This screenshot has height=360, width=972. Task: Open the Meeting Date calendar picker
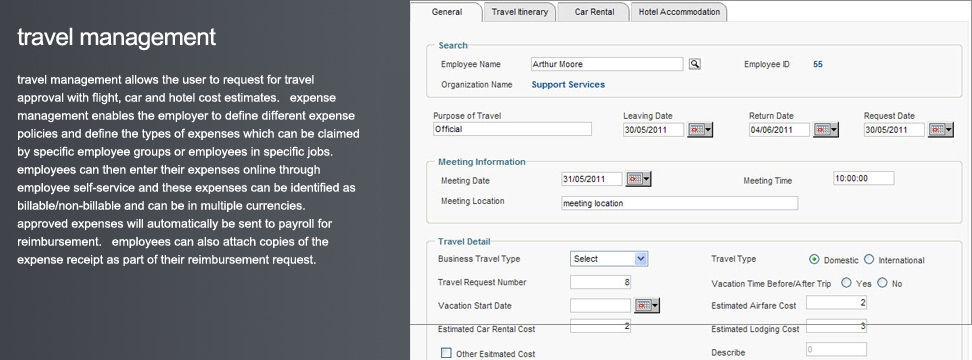coord(638,179)
